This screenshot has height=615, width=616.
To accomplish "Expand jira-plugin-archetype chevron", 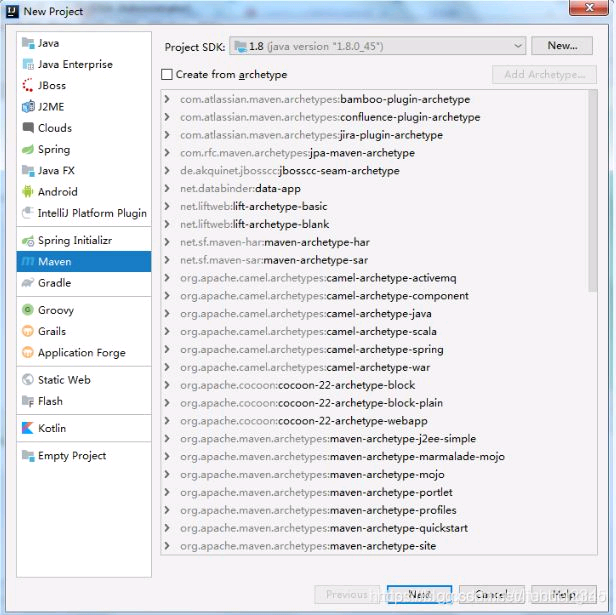I will click(x=167, y=135).
